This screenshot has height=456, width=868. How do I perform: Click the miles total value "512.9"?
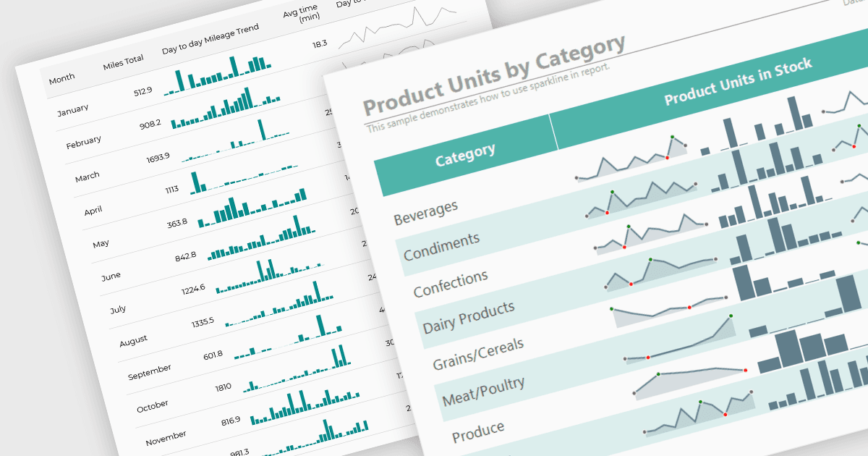coord(143,91)
